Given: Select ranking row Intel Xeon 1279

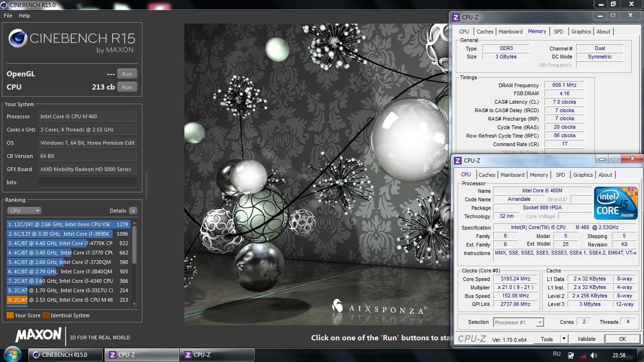Looking at the screenshot, I should click(68, 224).
